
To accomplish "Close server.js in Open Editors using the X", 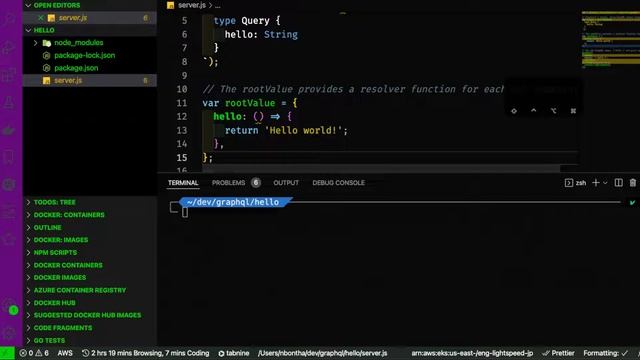I will (40, 18).
